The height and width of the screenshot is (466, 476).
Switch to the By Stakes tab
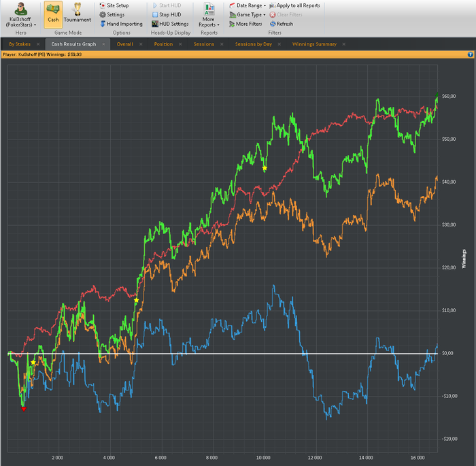coord(20,44)
